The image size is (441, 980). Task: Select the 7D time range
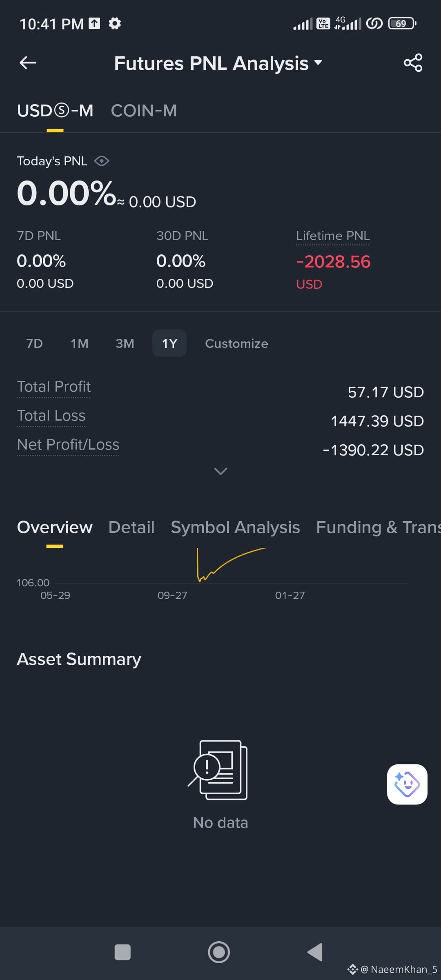coord(34,343)
